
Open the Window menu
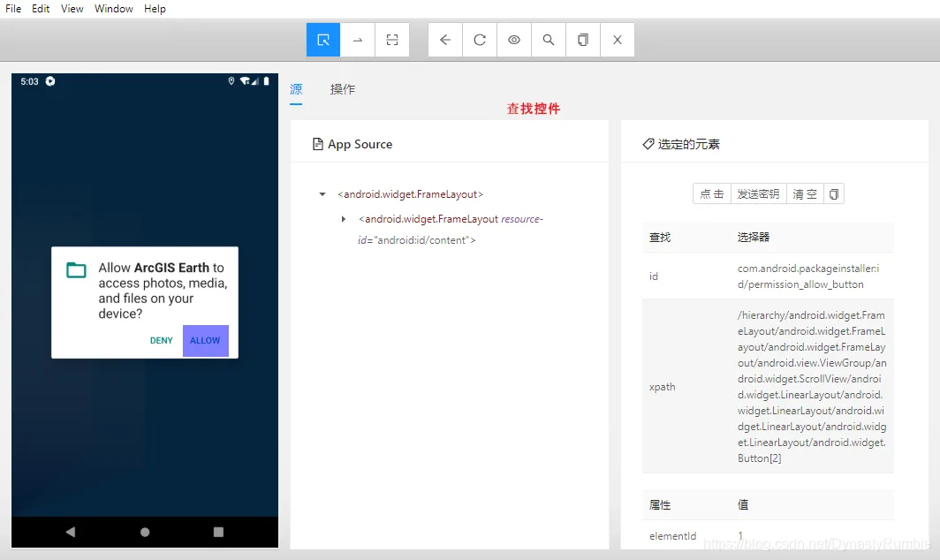pos(114,9)
